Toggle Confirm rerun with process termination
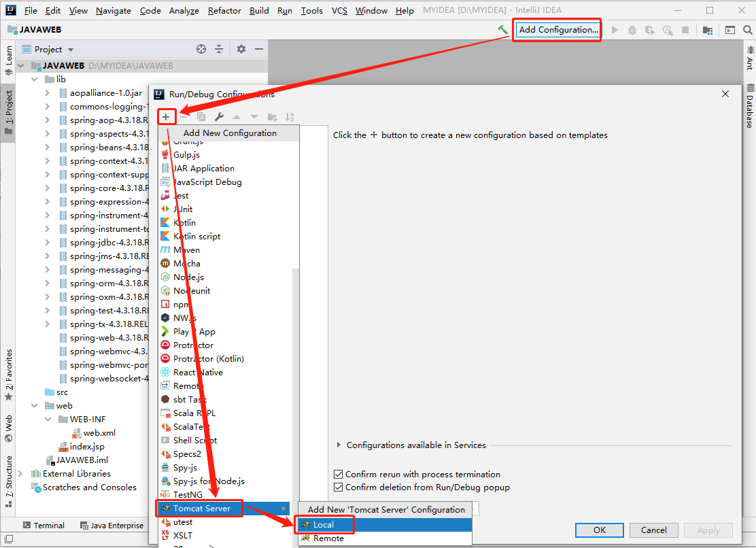 click(339, 475)
